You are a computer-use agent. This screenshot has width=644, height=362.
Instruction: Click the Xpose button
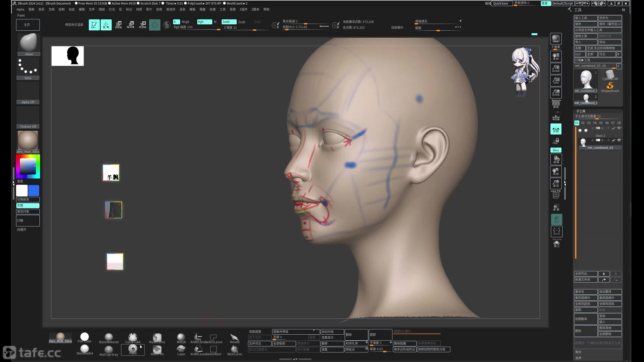(x=556, y=231)
